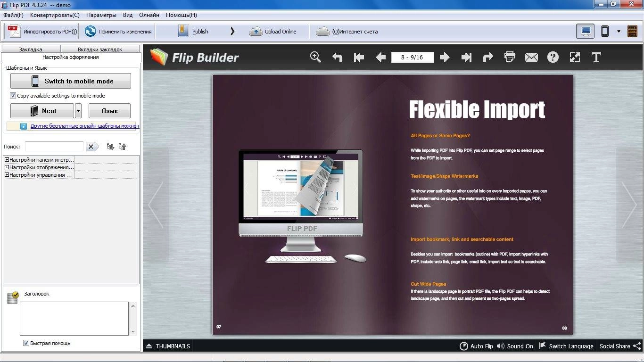Click the Publish button
The height and width of the screenshot is (362, 644).
tap(193, 32)
